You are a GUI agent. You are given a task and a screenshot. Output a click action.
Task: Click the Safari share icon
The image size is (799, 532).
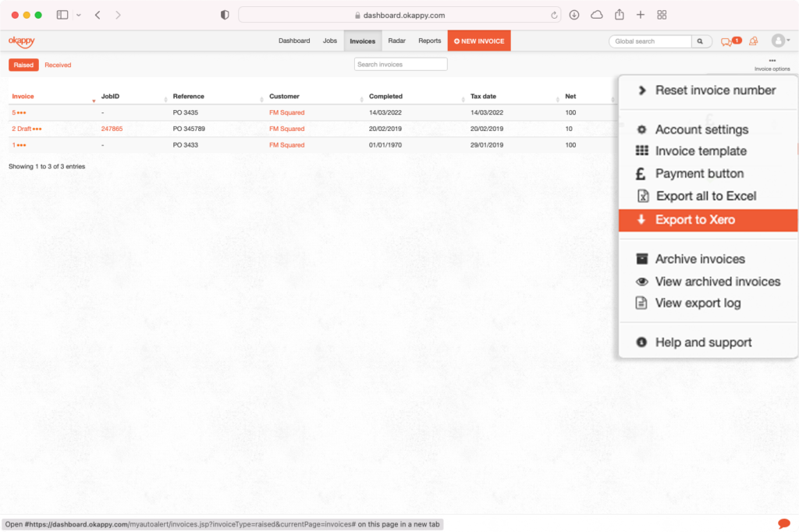(x=620, y=15)
